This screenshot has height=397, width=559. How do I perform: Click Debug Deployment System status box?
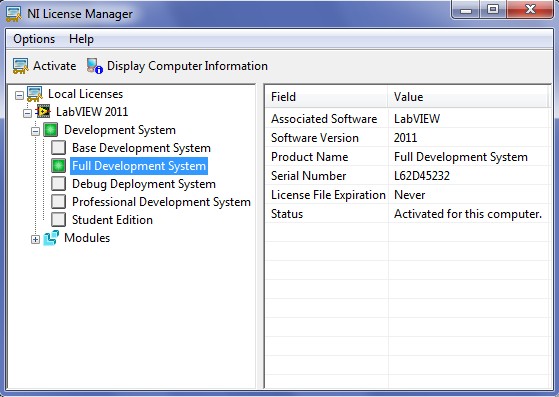point(58,184)
